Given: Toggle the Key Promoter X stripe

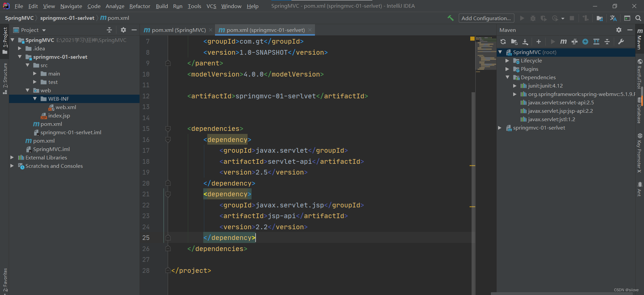Looking at the screenshot, I should click(640, 153).
